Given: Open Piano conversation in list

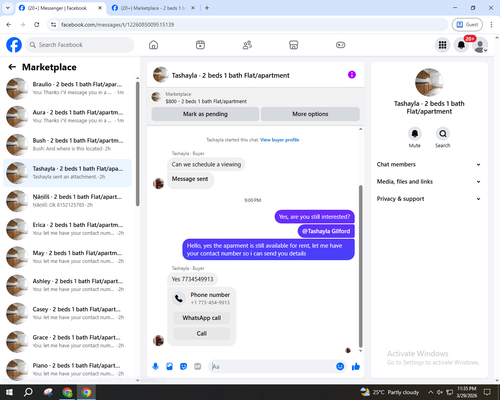Looking at the screenshot, I should pos(68,369).
